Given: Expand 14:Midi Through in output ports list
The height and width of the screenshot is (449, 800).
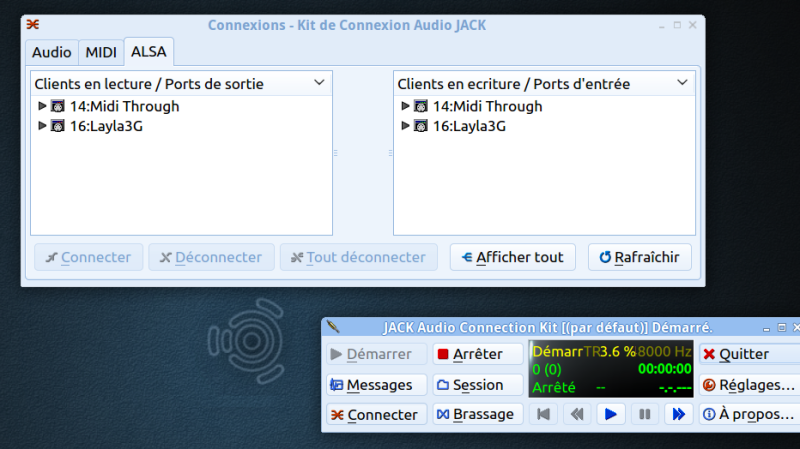Looking at the screenshot, I should (x=42, y=106).
